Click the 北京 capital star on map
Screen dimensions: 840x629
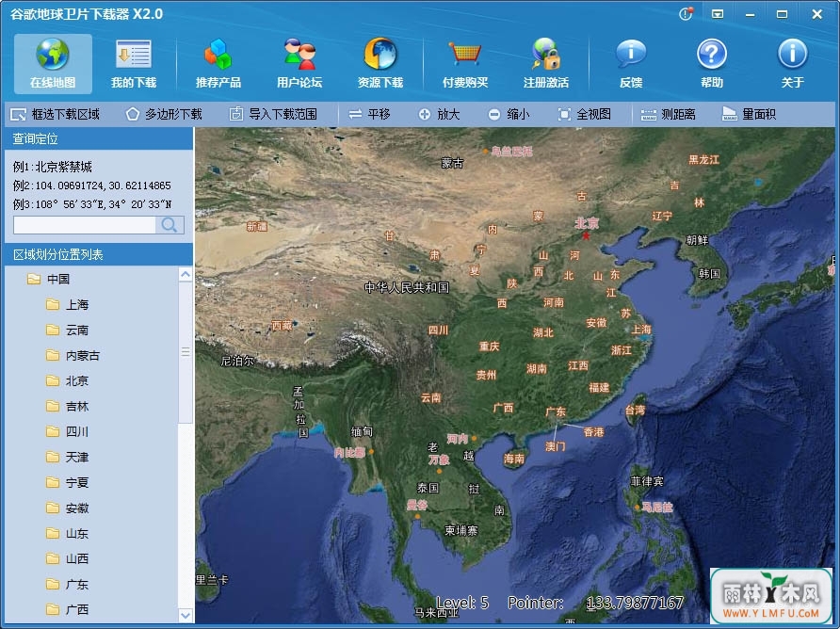[586, 235]
